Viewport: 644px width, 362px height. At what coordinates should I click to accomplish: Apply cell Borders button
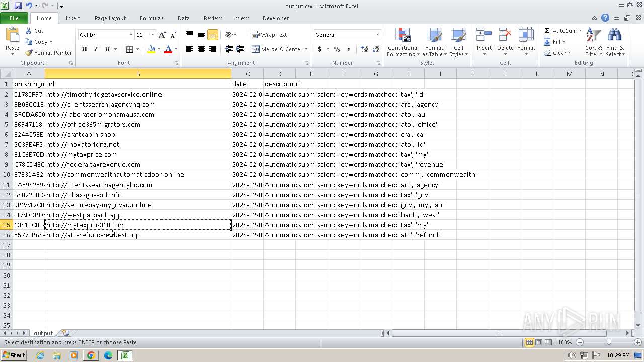click(129, 49)
